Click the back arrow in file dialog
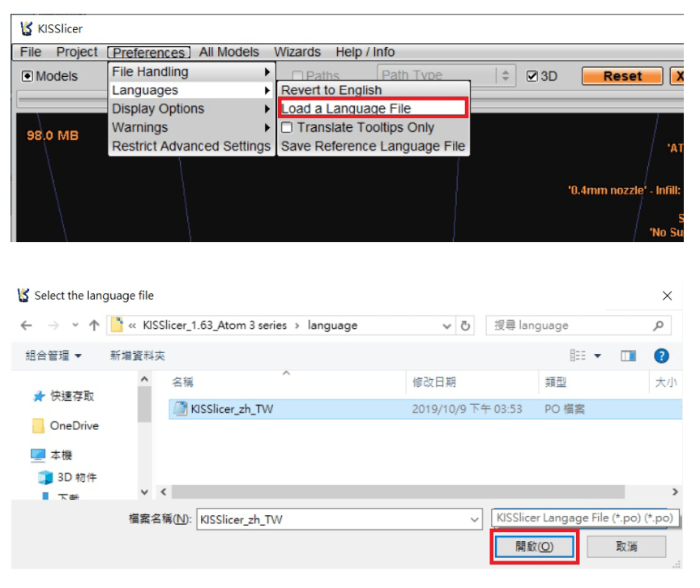The width and height of the screenshot is (700, 588). tap(27, 326)
